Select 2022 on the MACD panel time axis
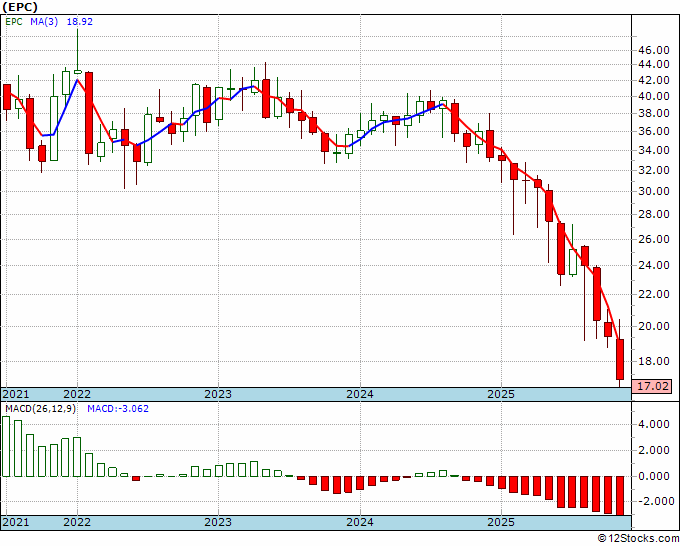 click(x=77, y=522)
